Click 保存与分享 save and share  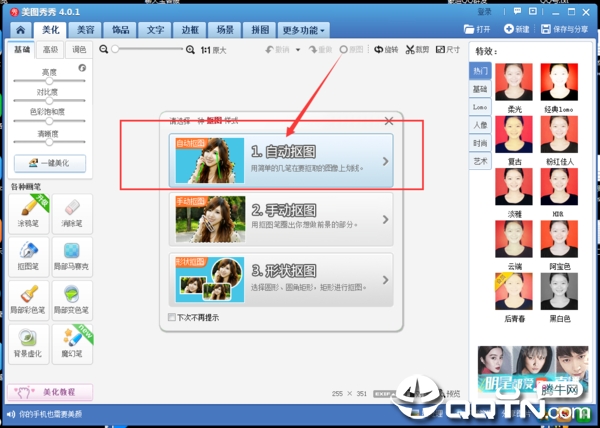564,29
